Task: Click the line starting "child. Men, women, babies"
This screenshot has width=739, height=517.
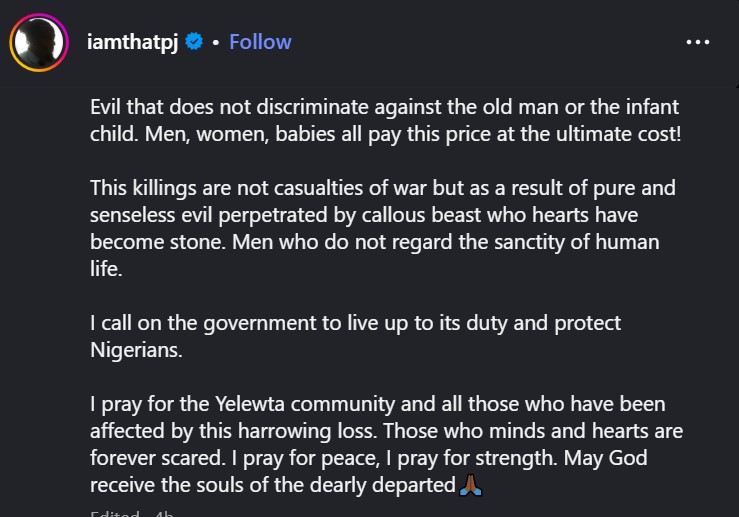Action: pos(385,133)
